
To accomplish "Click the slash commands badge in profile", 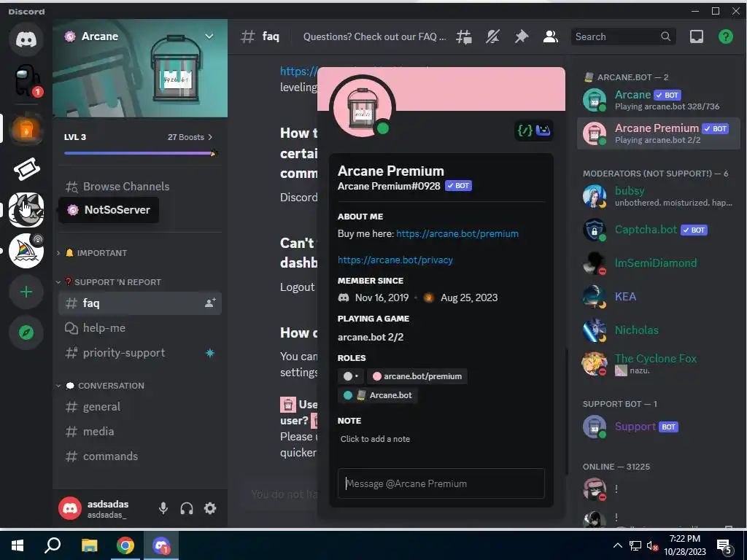I will 525,130.
